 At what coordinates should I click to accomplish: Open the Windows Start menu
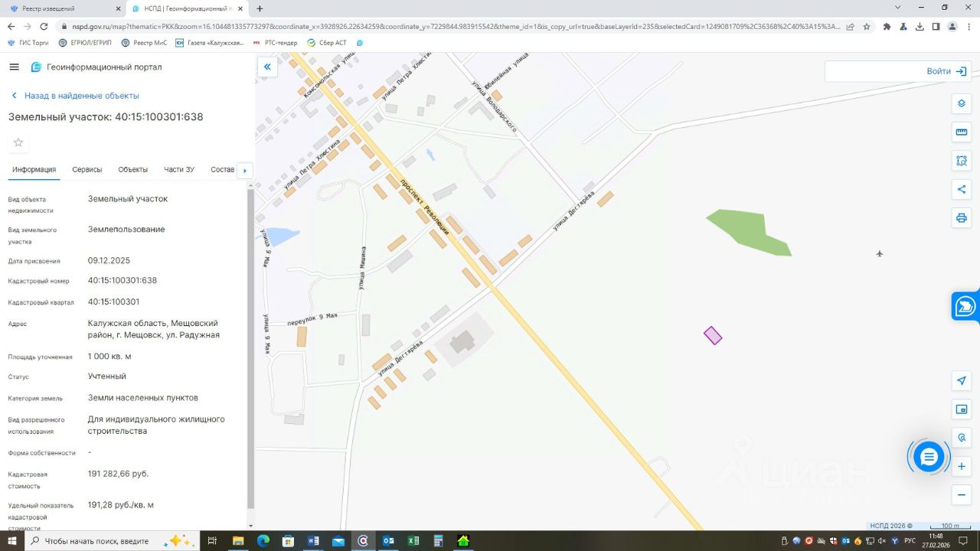pos(11,541)
